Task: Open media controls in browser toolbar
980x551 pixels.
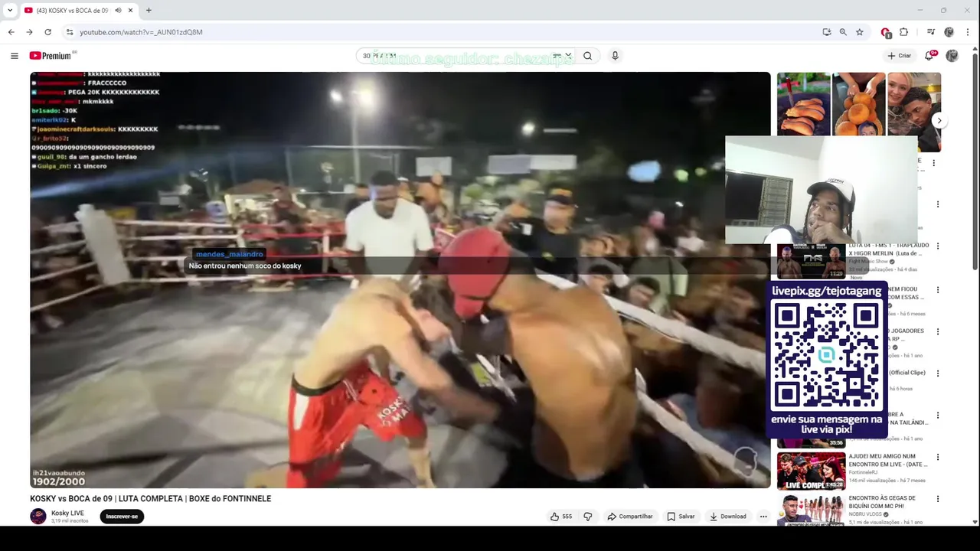Action: pos(931,32)
